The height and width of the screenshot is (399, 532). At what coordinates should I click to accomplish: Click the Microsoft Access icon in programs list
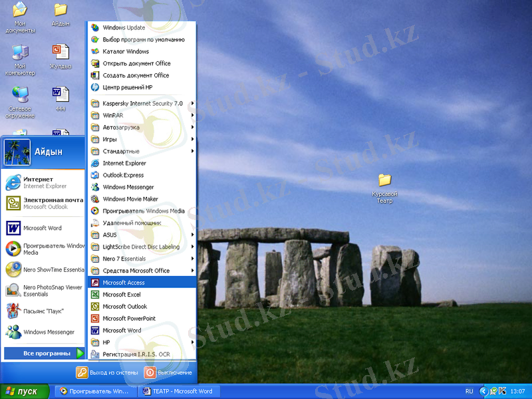coord(95,283)
